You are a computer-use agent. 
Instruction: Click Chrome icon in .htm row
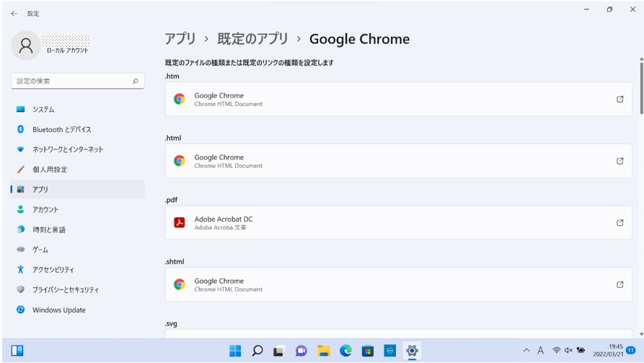click(180, 99)
